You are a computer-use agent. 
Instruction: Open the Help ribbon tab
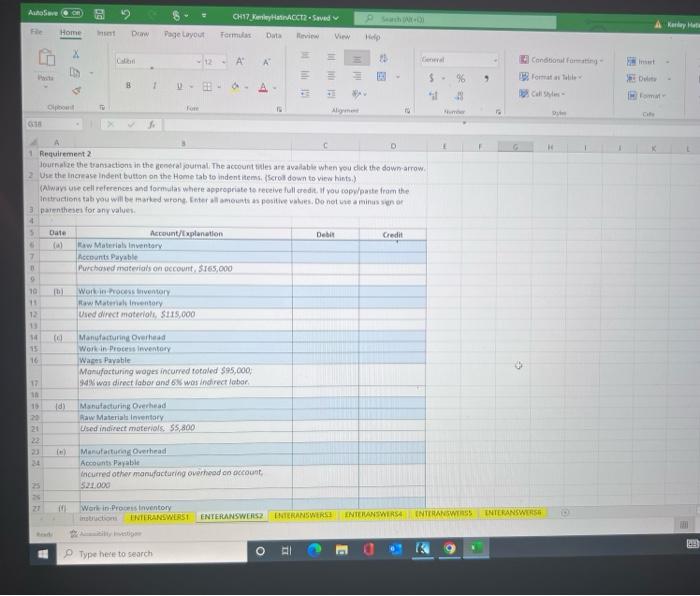pos(372,37)
